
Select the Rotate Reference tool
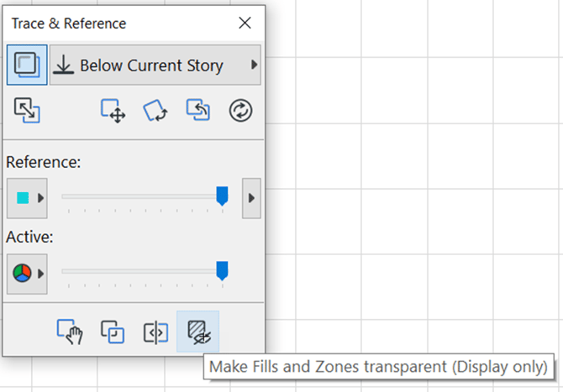(x=156, y=111)
